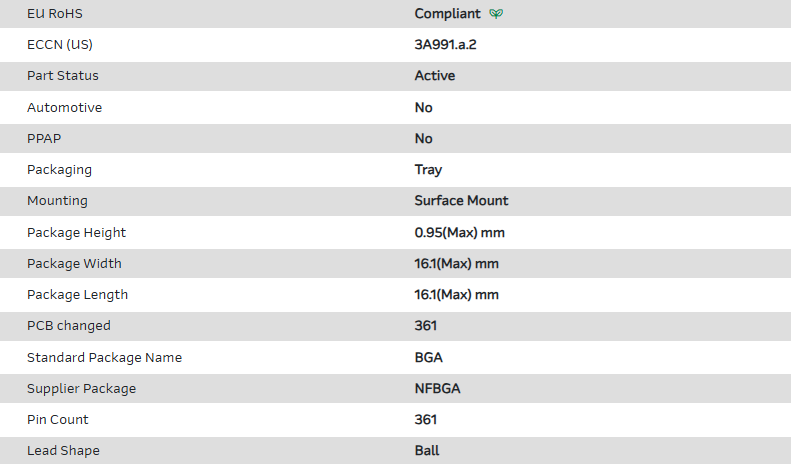The width and height of the screenshot is (791, 464).
Task: Click the Package Width label
Action: (x=74, y=264)
